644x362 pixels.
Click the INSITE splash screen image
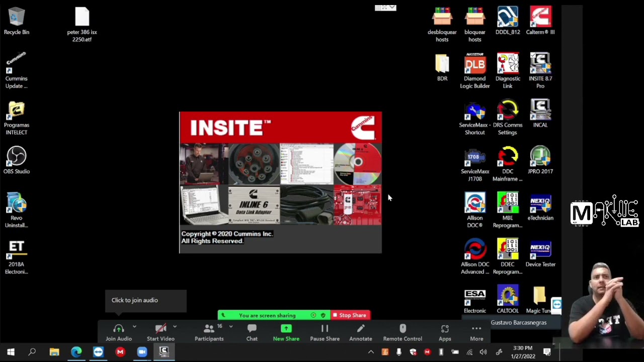[x=280, y=183]
